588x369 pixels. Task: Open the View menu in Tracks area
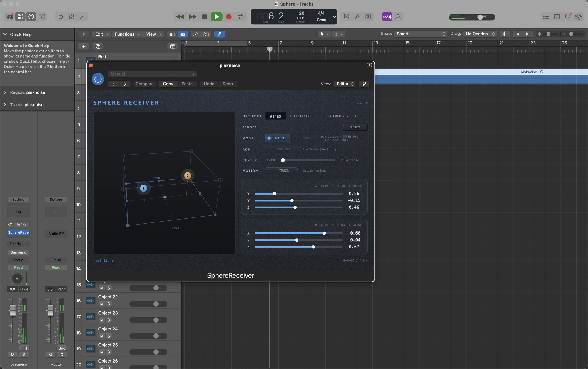tap(154, 34)
